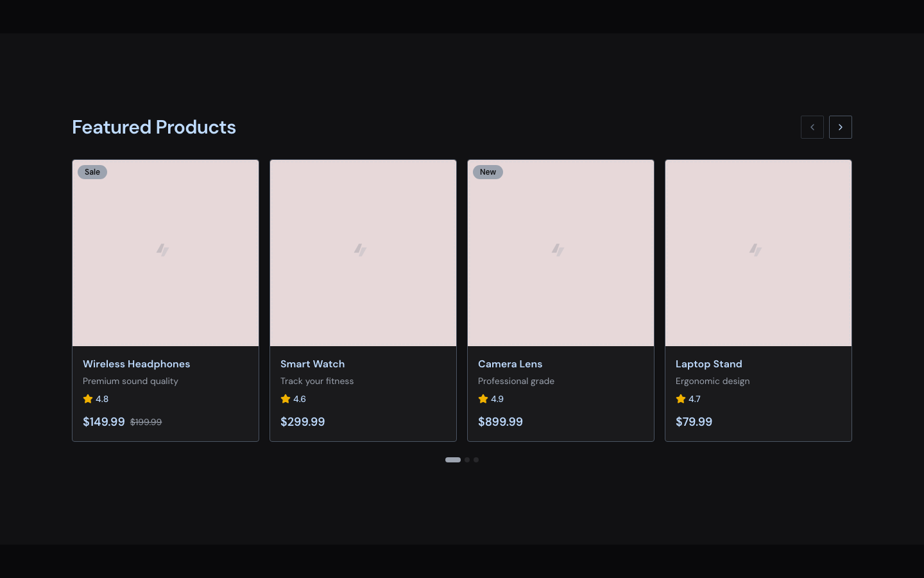The width and height of the screenshot is (924, 578).
Task: Jump to the third carousel page dot
Action: pyautogui.click(x=476, y=460)
